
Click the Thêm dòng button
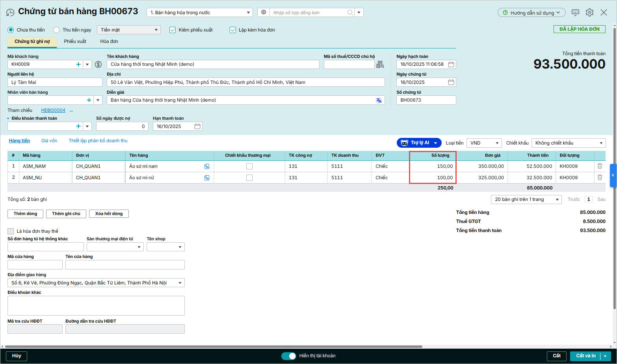point(26,214)
